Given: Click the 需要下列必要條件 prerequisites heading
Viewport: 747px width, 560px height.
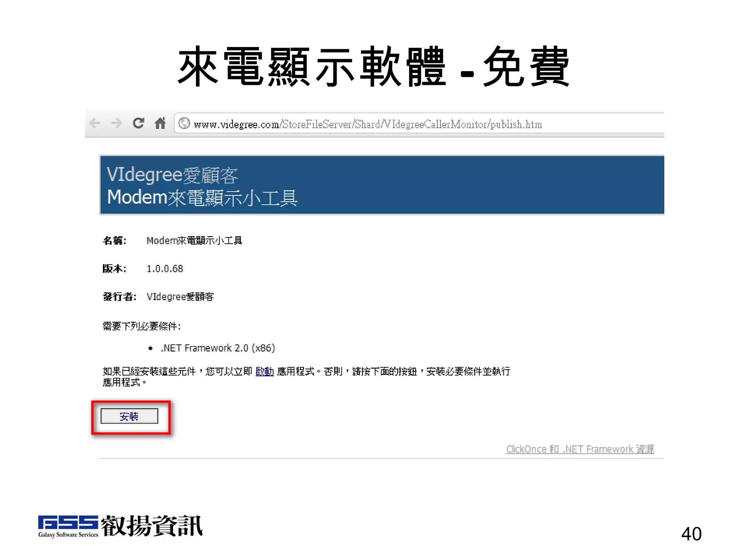Looking at the screenshot, I should pos(142,326).
